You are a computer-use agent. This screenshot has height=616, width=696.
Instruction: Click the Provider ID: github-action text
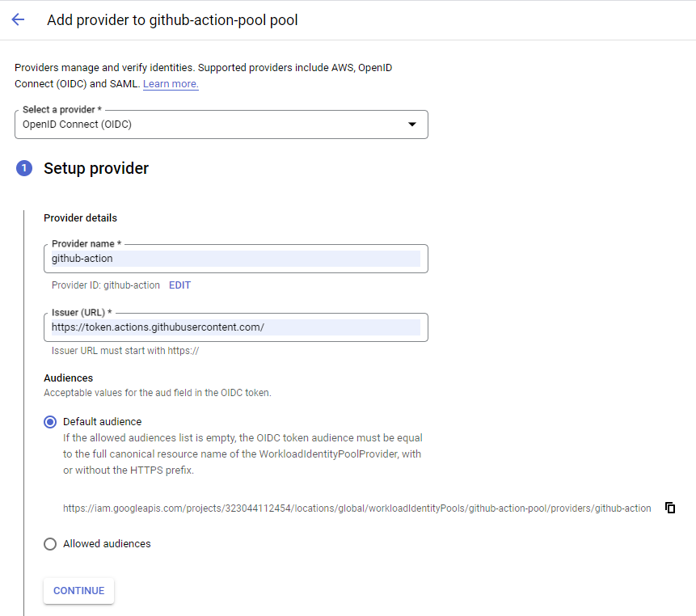click(x=106, y=285)
